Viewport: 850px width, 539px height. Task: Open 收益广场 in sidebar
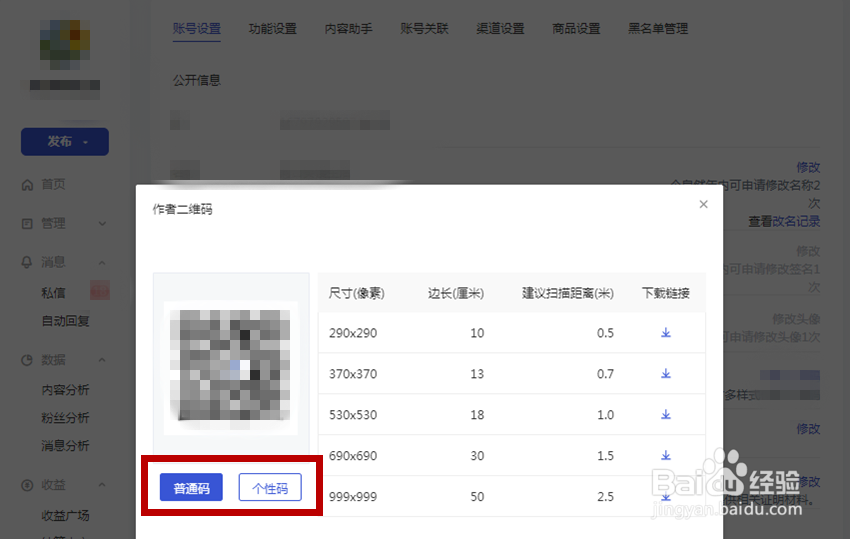click(x=66, y=515)
